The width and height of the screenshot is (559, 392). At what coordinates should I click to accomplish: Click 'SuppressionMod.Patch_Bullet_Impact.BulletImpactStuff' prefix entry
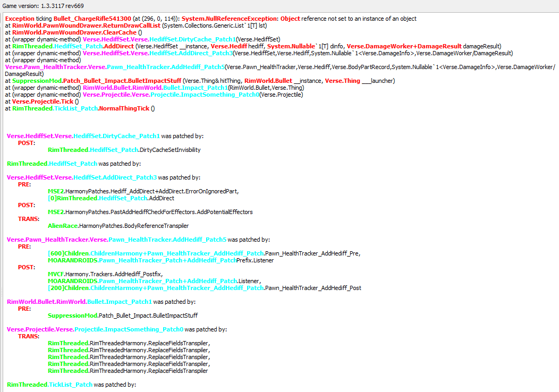(x=123, y=316)
